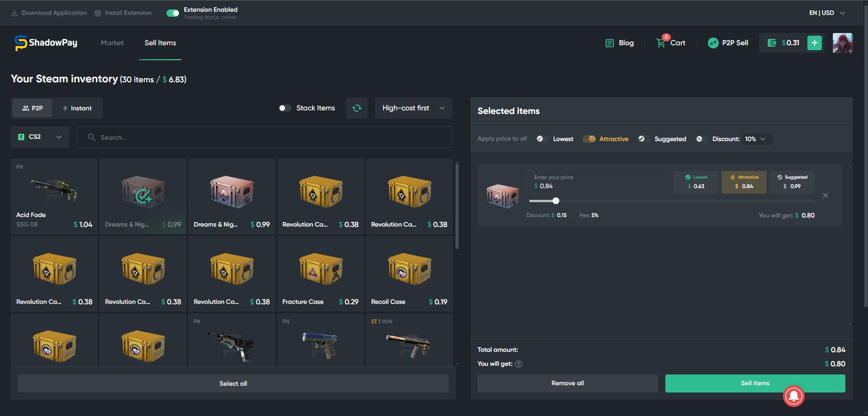The image size is (868, 416).
Task: Click the Select all button
Action: [x=233, y=383]
